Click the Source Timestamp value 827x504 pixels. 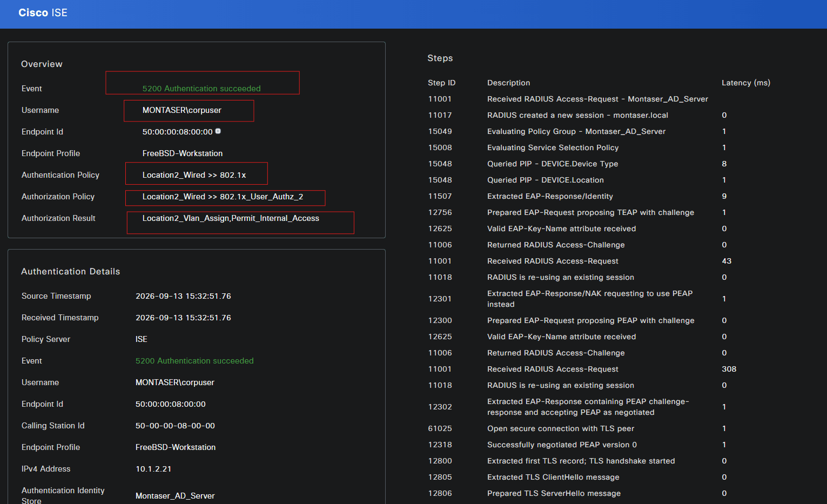tap(183, 296)
